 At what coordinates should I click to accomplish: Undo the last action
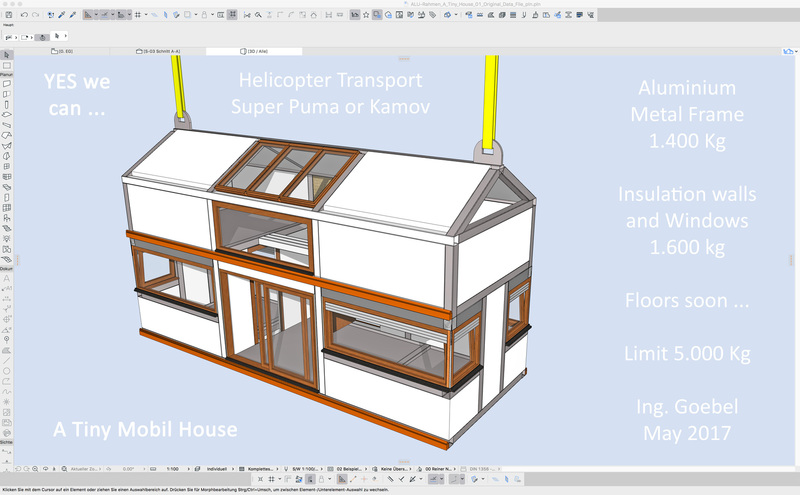[x=23, y=15]
